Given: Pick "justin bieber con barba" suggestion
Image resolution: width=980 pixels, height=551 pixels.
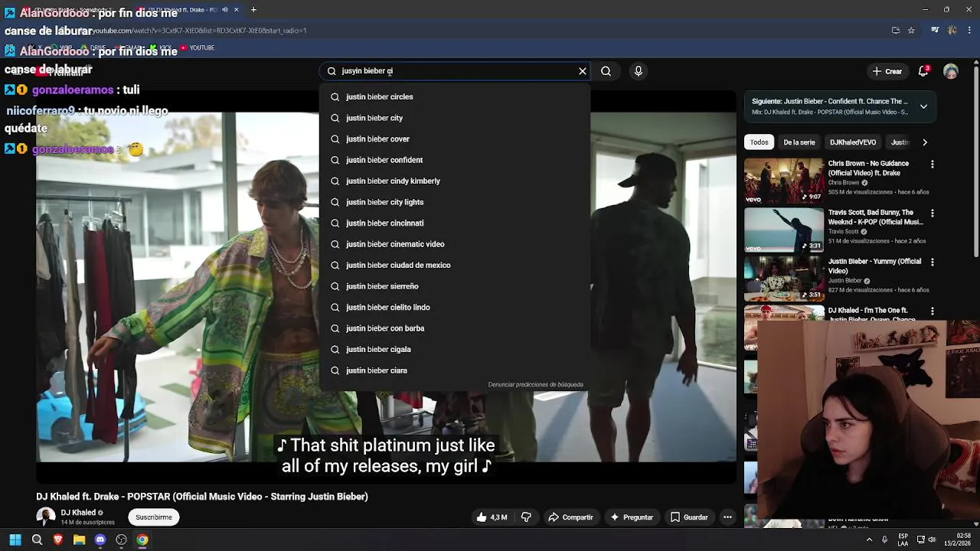Looking at the screenshot, I should tap(455, 328).
